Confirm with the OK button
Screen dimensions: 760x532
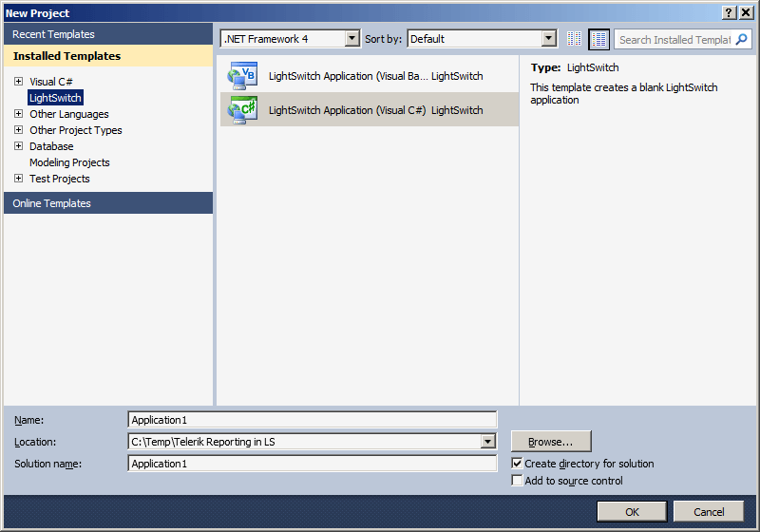click(x=632, y=512)
